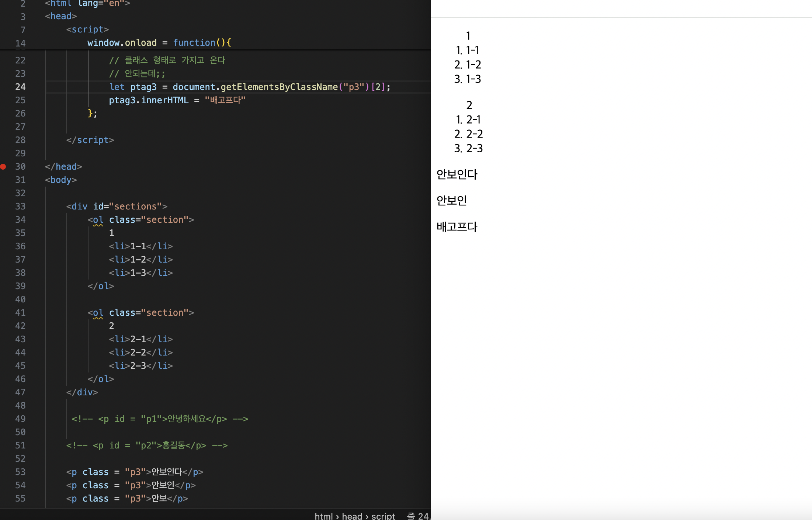
Task: Click '안보인다' paragraph in browser preview
Action: 457,174
